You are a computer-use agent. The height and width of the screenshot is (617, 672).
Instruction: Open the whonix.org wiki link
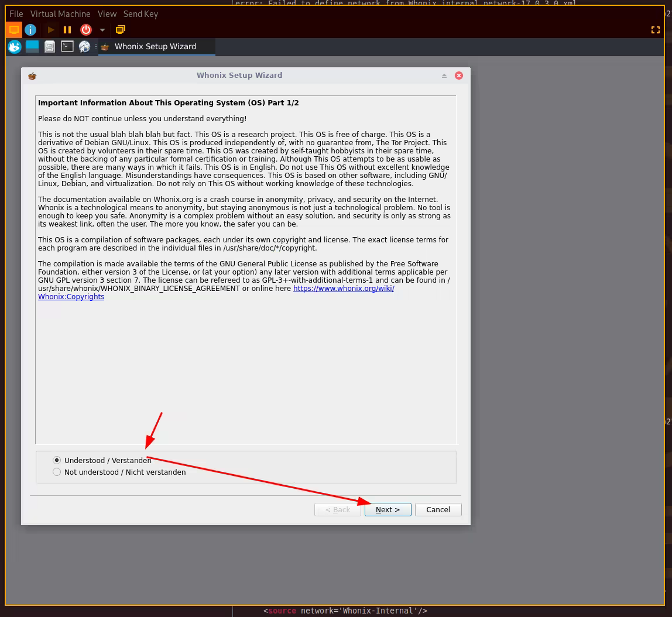point(344,289)
